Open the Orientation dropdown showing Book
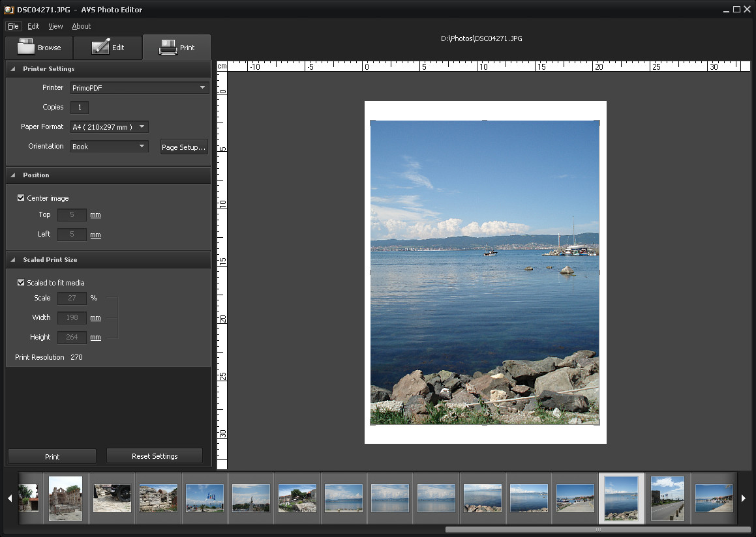The width and height of the screenshot is (756, 537). coord(109,147)
